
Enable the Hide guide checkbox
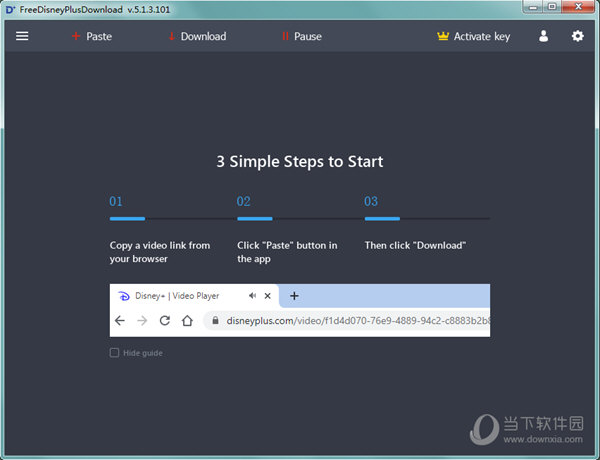(114, 352)
